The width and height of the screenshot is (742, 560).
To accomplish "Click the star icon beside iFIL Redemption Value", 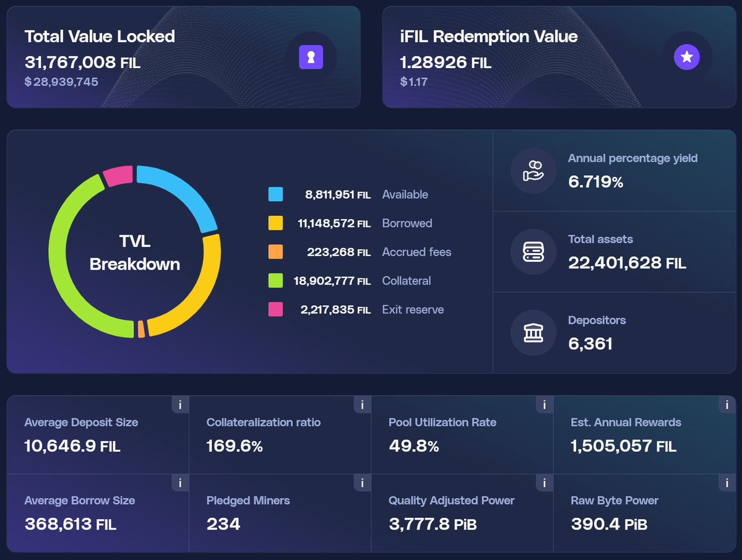I will click(686, 58).
